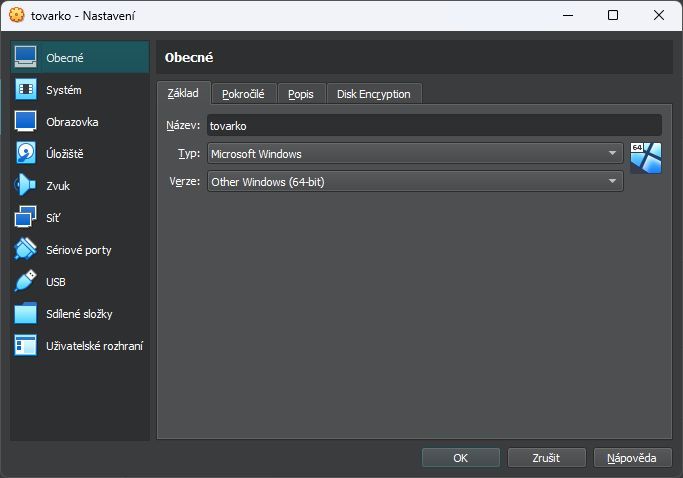Image resolution: width=683 pixels, height=478 pixels.
Task: Click the Zrušit cancel button
Action: (546, 458)
